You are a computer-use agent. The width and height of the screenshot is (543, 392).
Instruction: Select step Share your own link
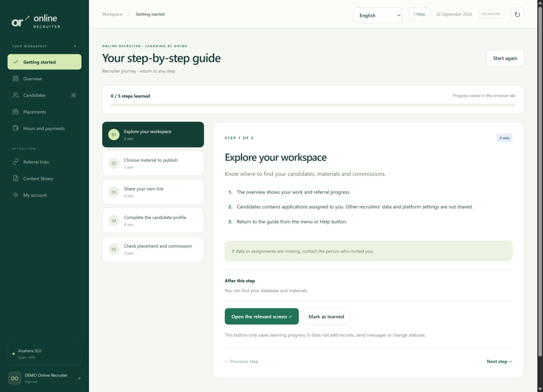click(153, 192)
